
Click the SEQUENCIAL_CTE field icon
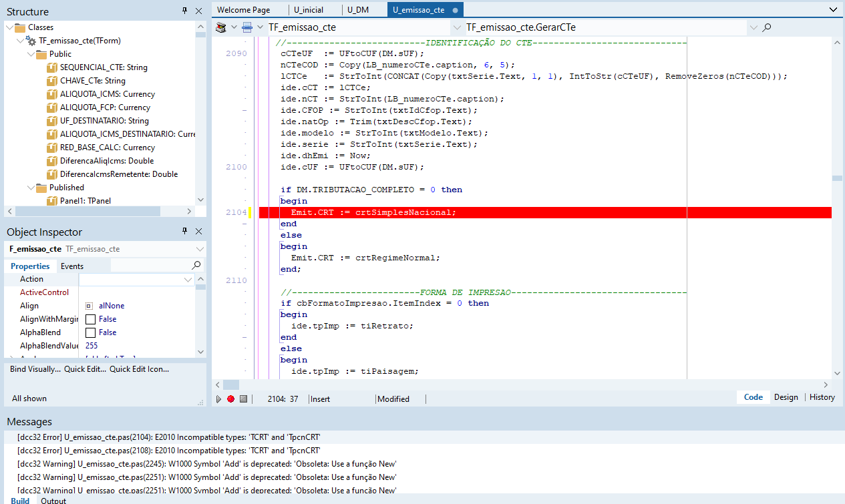point(52,67)
